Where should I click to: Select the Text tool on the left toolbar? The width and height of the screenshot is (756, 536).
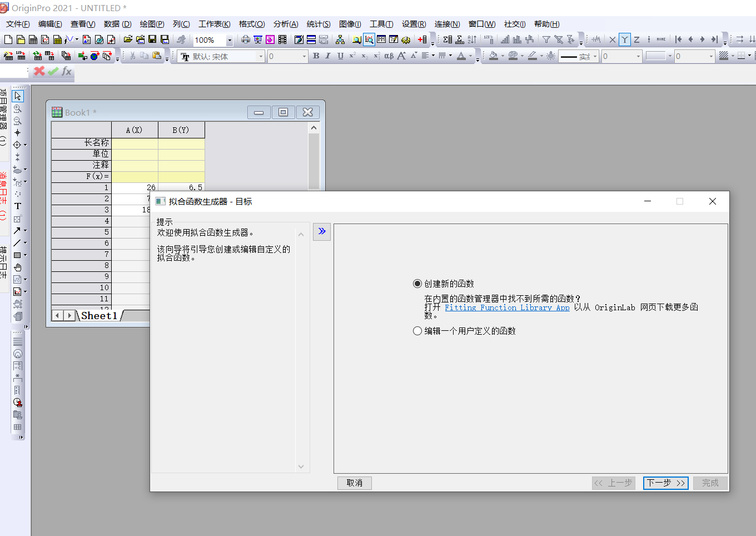17,206
